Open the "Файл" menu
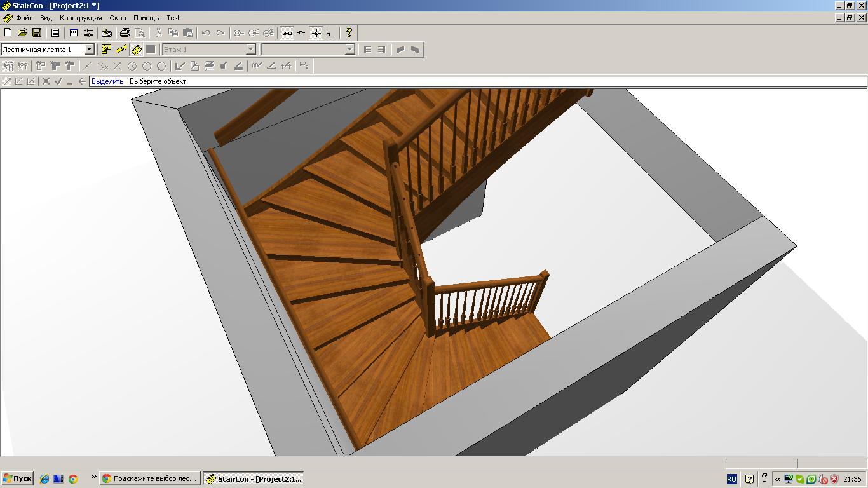868x488 pixels. point(24,18)
